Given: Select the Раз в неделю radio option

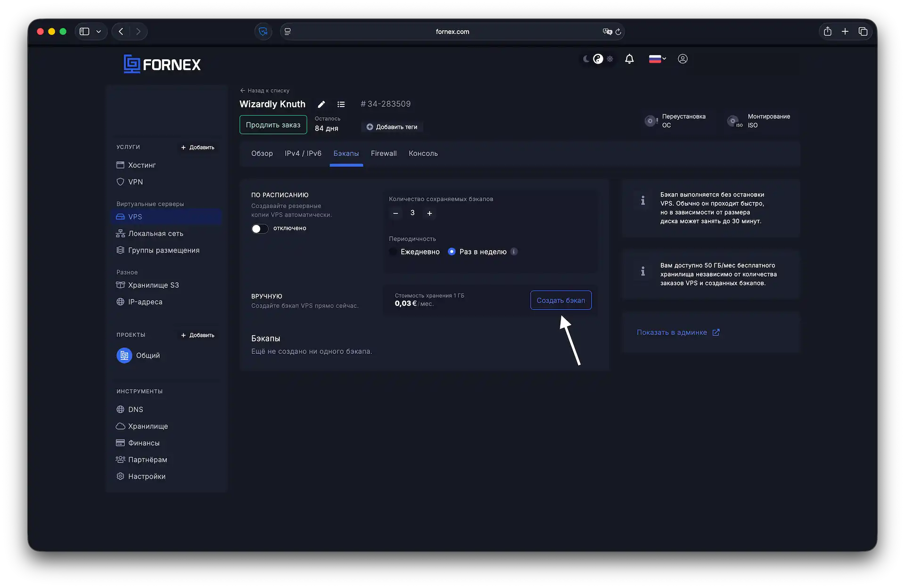Looking at the screenshot, I should coord(452,252).
